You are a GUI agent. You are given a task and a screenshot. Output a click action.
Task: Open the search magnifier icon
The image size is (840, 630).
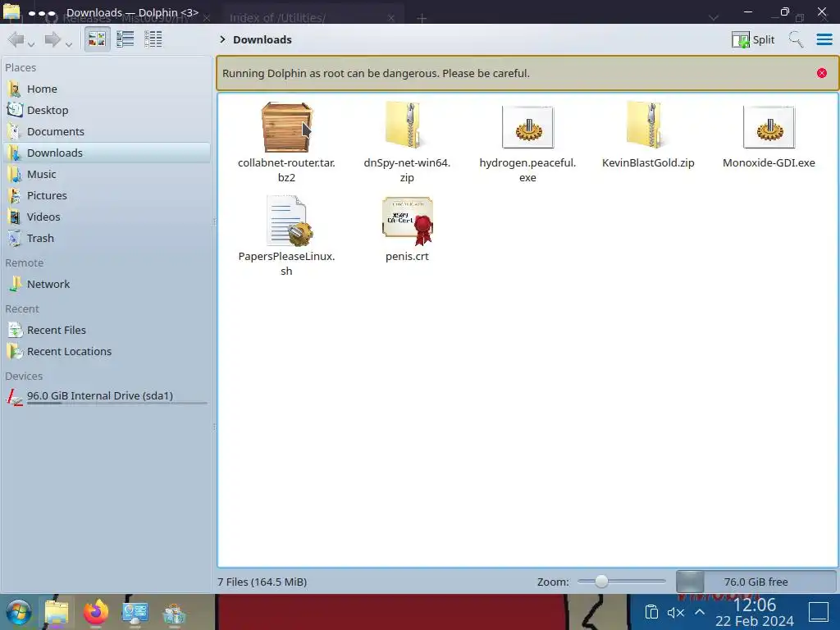[796, 39]
